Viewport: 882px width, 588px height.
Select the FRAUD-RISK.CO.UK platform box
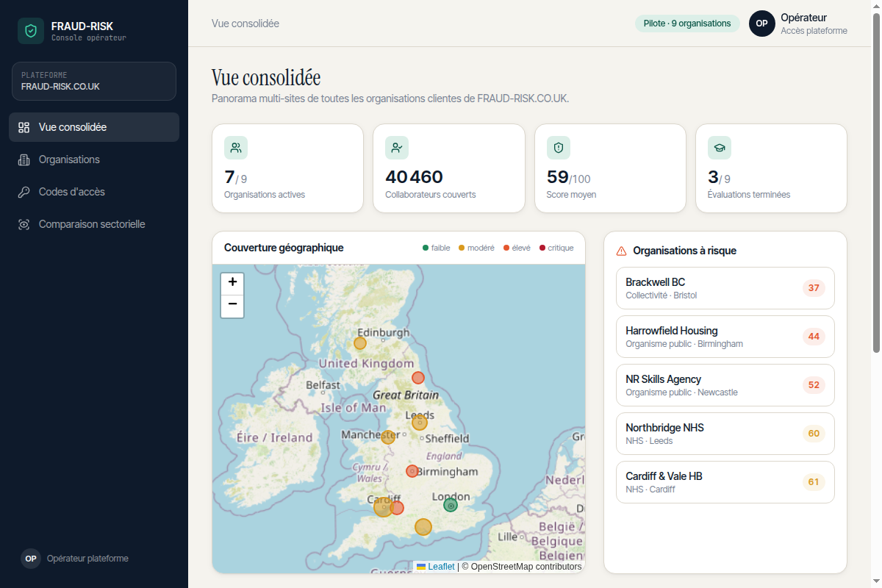tap(94, 81)
